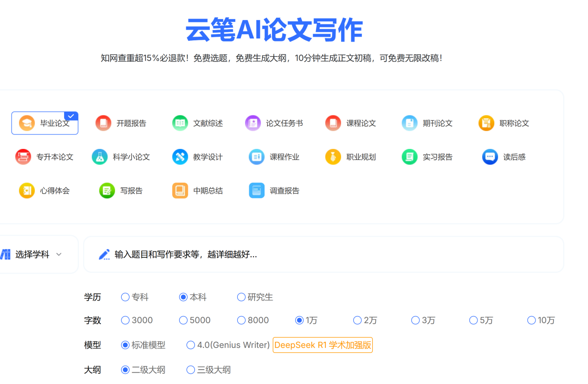This screenshot has width=588, height=384.
Task: Click the blue 读后感 chat icon
Action: tap(490, 157)
